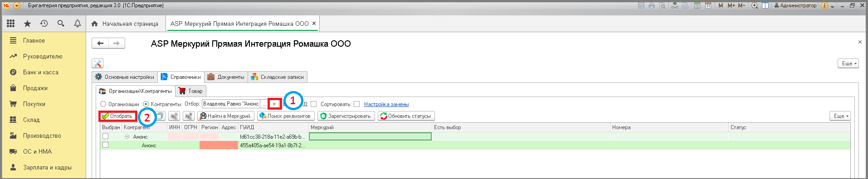Screen dimensions: 868x179
Task: Check the Выбран box in the first Анонс row
Action: pos(106,136)
